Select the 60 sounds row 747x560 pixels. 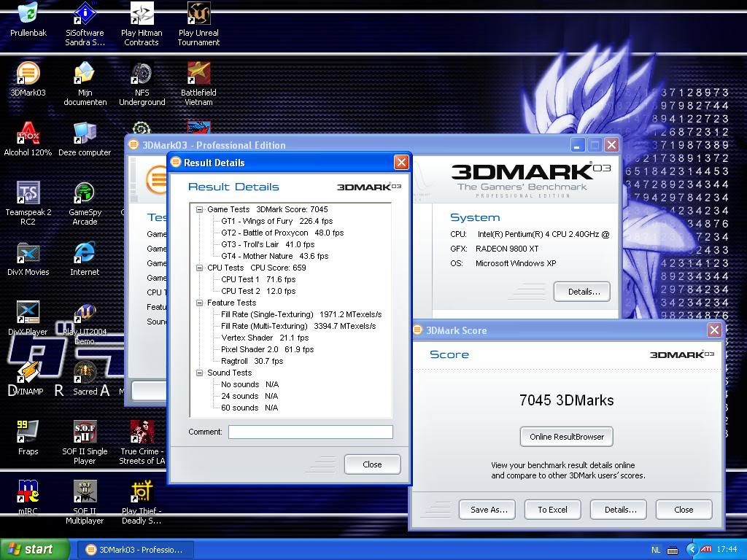[x=249, y=408]
